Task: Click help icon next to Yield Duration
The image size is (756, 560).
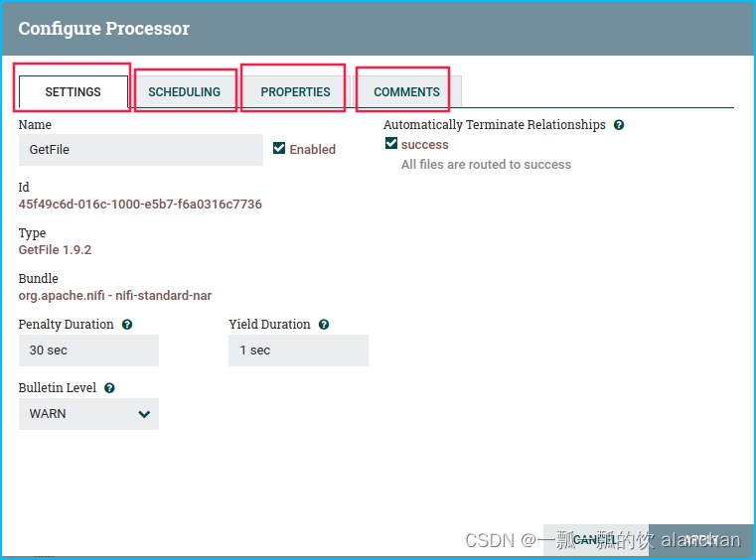Action: pyautogui.click(x=324, y=325)
